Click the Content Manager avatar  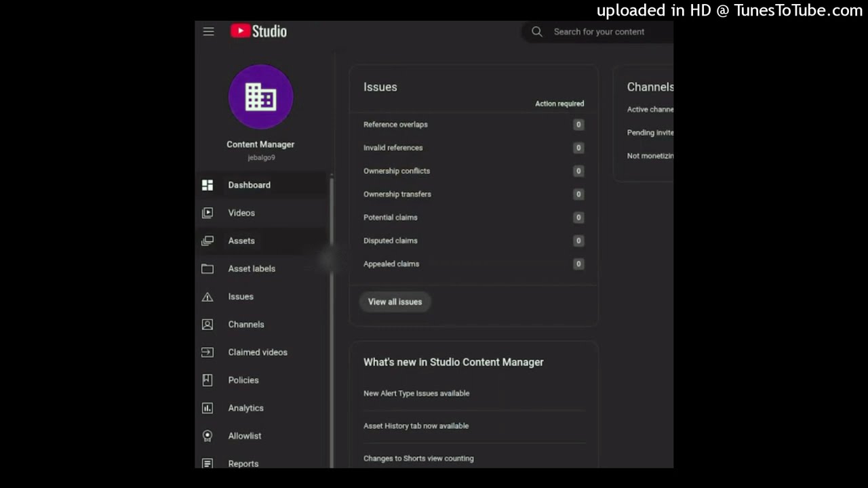pyautogui.click(x=261, y=97)
